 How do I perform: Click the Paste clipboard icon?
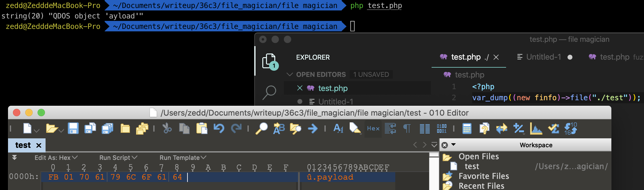point(202,128)
